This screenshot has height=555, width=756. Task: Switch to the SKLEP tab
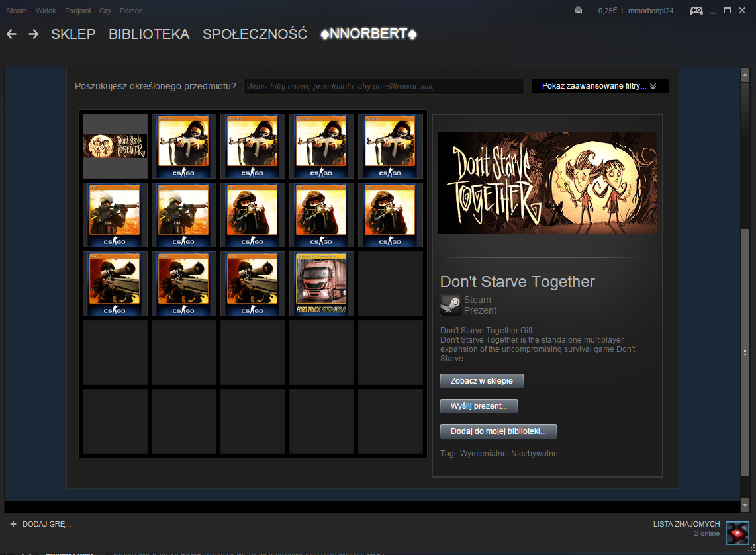pos(73,34)
